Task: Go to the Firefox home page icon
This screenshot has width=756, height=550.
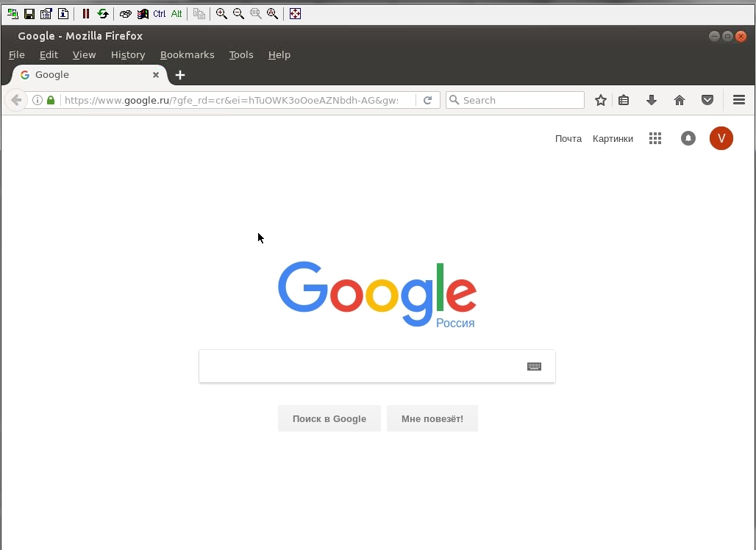Action: point(680,100)
